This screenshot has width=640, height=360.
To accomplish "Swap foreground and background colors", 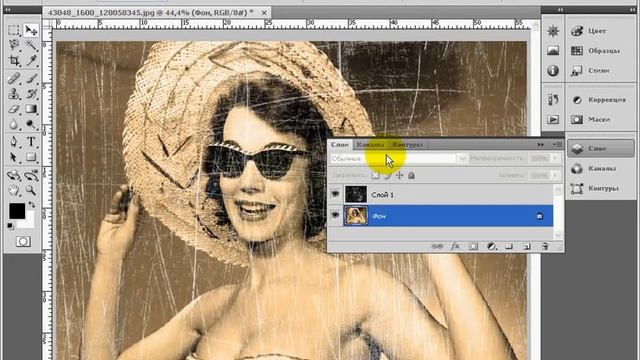I will point(31,205).
